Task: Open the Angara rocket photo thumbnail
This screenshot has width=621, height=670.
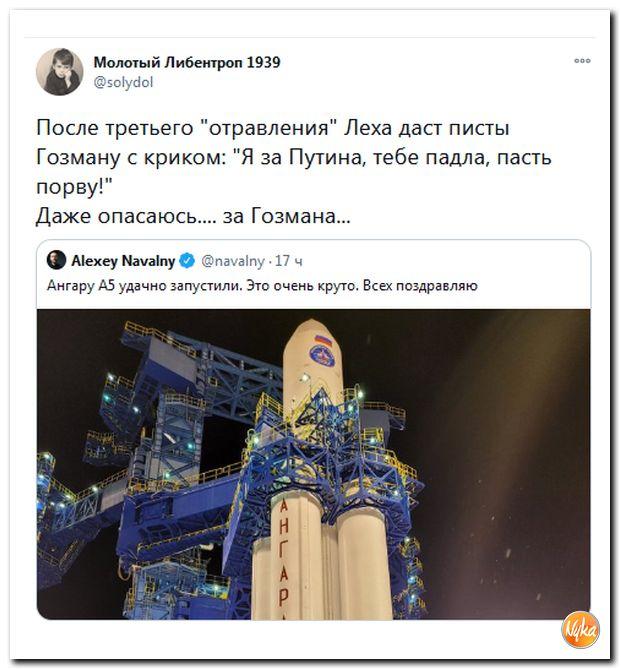Action: coord(314,464)
